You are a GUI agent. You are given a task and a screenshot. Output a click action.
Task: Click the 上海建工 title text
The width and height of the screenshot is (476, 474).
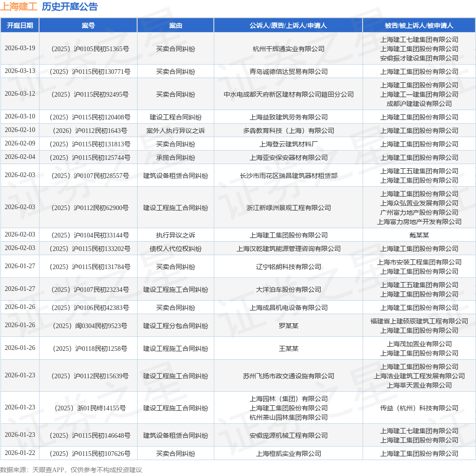[x=19, y=7]
